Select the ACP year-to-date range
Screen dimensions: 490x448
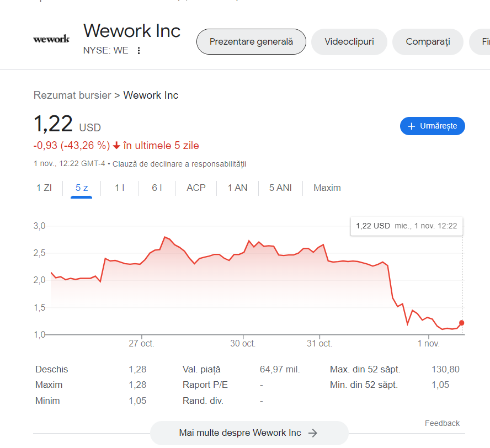(196, 188)
